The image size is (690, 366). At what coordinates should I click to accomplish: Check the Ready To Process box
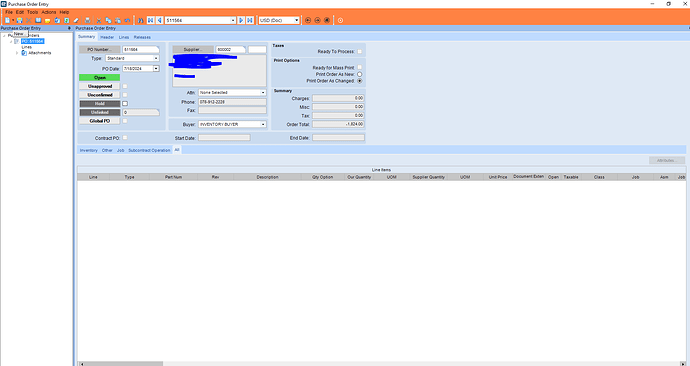click(360, 51)
